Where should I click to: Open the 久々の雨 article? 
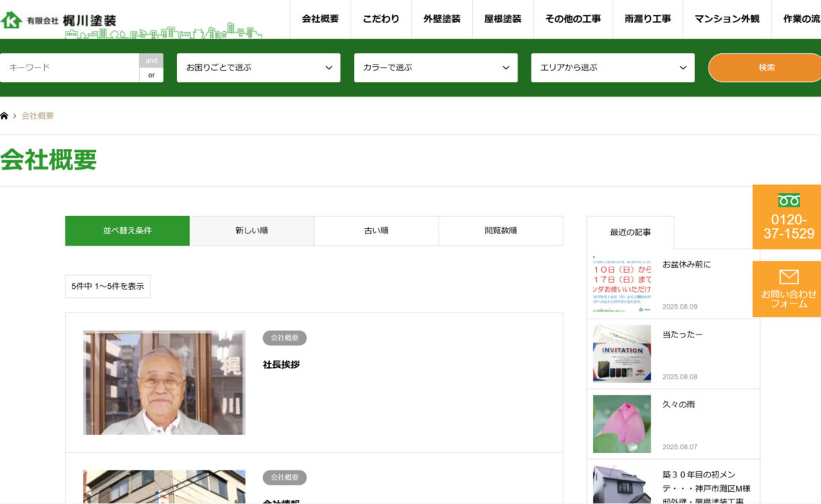click(679, 404)
